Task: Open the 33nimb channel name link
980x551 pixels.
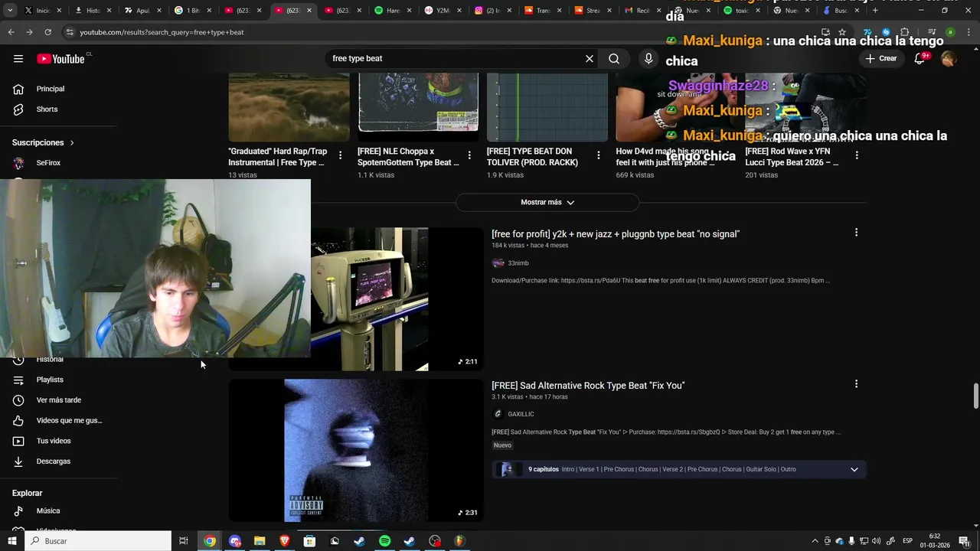Action: (x=518, y=263)
